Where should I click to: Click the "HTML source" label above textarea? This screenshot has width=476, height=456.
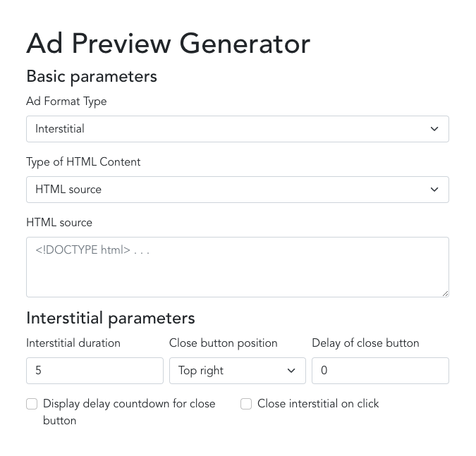[x=59, y=223]
